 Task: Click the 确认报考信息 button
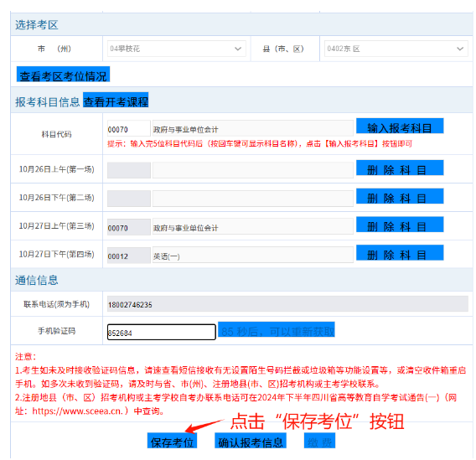(x=251, y=441)
